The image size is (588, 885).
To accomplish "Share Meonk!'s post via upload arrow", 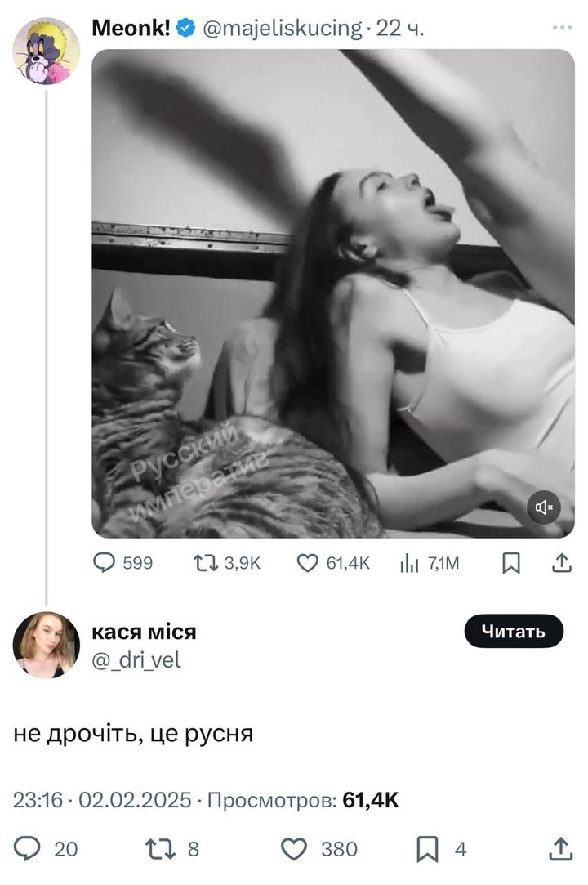I will click(x=562, y=563).
